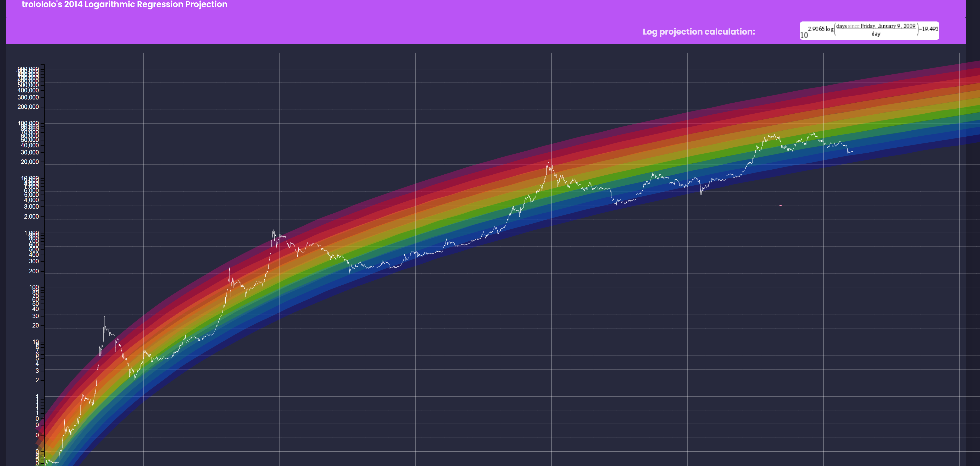Click the log projection formula box
This screenshot has height=466, width=980.
pyautogui.click(x=869, y=30)
